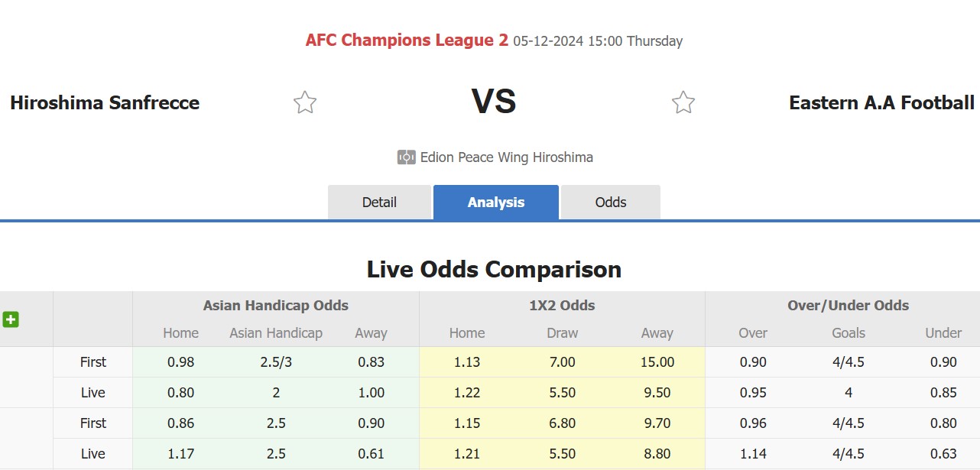Select the Analysis tab

coord(496,203)
